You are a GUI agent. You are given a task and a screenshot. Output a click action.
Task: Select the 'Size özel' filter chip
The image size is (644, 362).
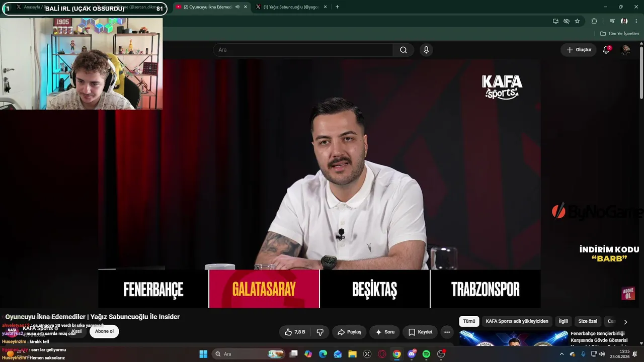(x=588, y=321)
